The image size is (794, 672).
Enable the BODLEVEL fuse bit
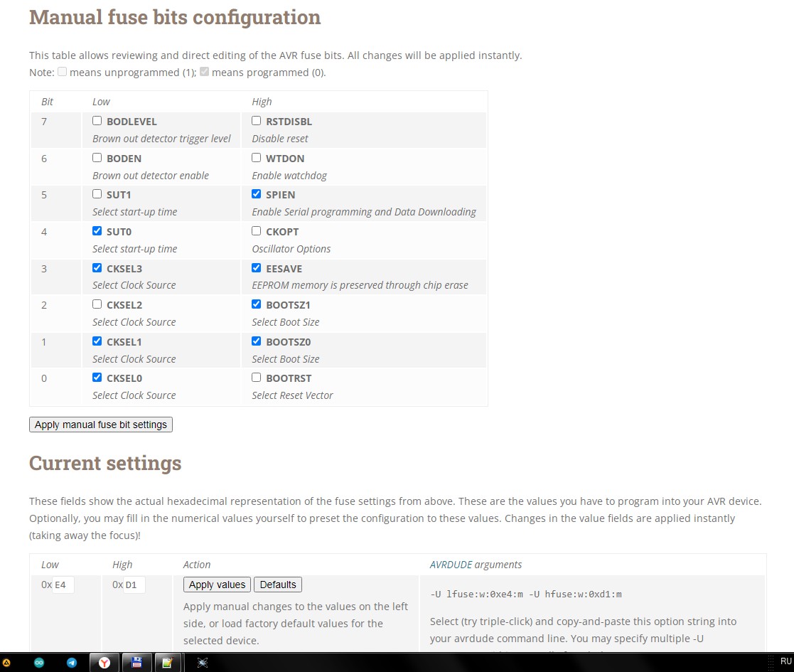click(x=97, y=121)
